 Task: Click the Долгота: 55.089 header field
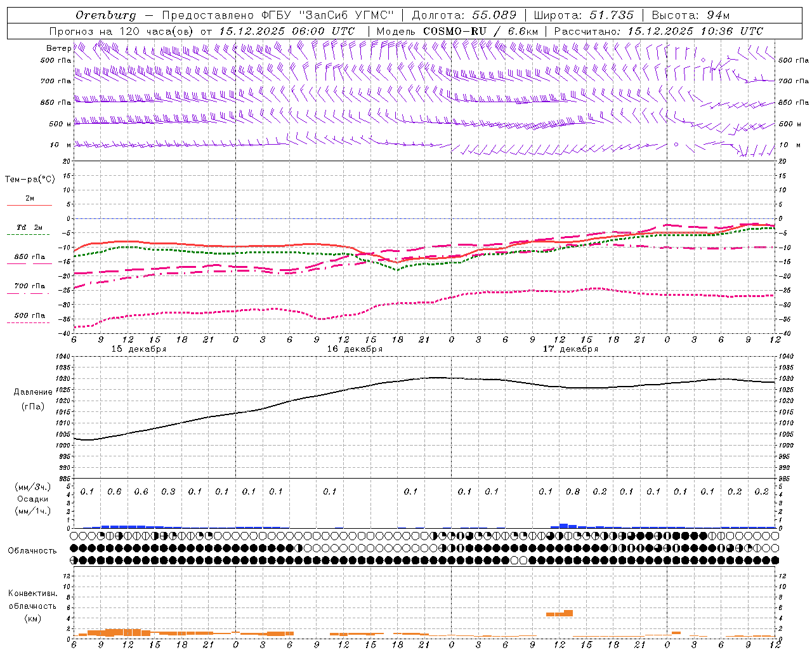pos(464,15)
